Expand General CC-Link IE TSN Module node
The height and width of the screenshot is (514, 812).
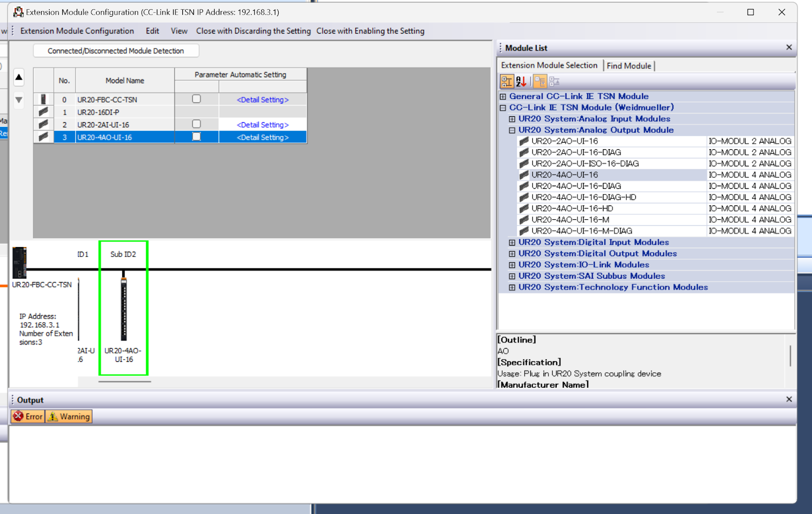[x=503, y=96]
